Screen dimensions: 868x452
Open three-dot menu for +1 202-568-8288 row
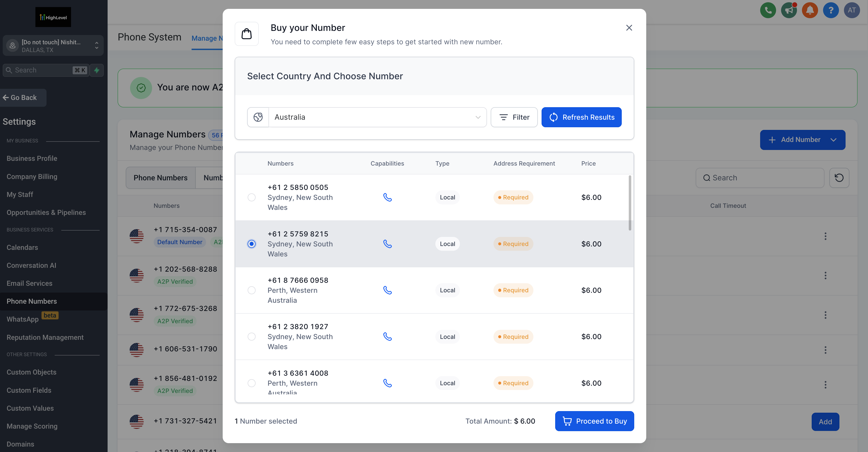[825, 275]
